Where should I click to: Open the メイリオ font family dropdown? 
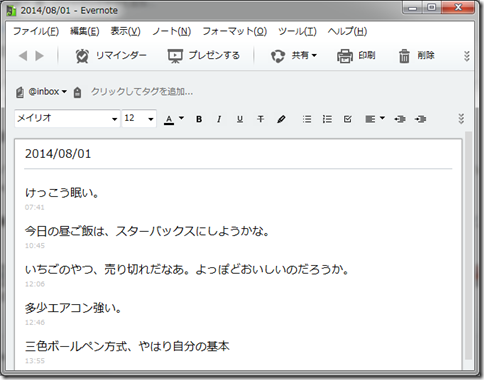[x=67, y=118]
